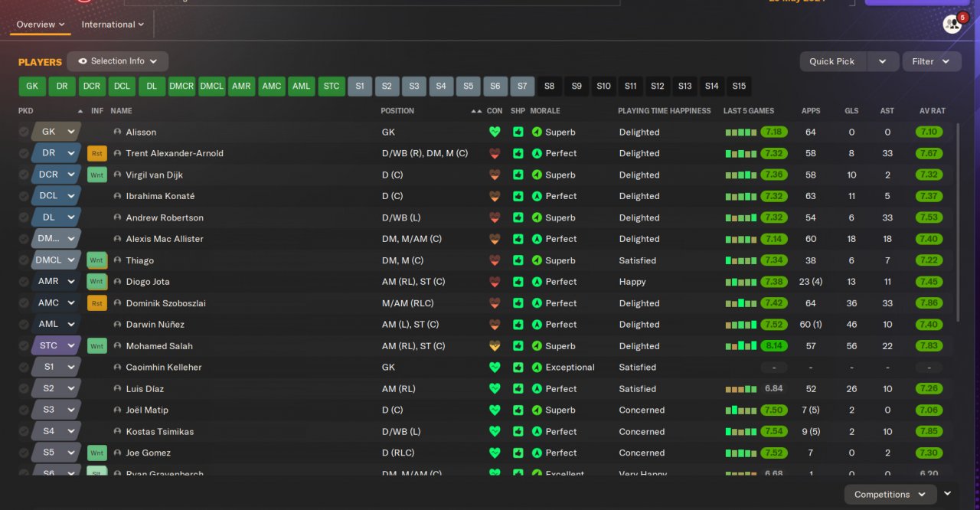Expand the arrow next to Quick Pick
This screenshot has width=980, height=510.
pos(882,61)
